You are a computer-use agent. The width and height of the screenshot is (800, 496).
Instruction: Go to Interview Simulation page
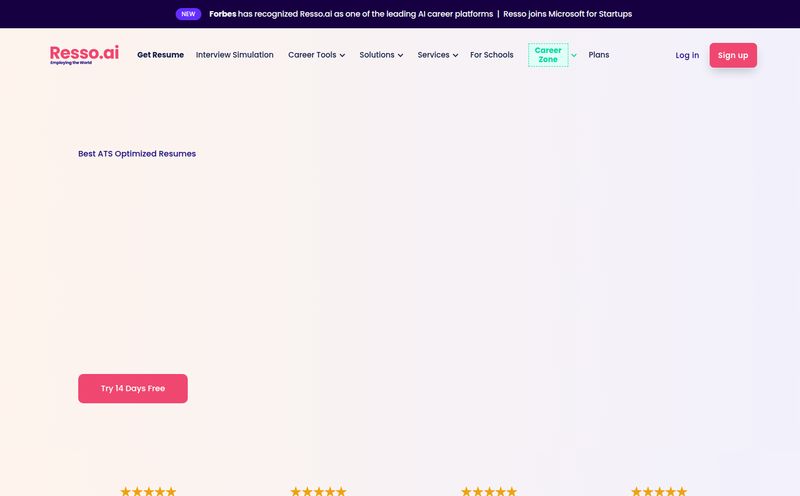(234, 55)
